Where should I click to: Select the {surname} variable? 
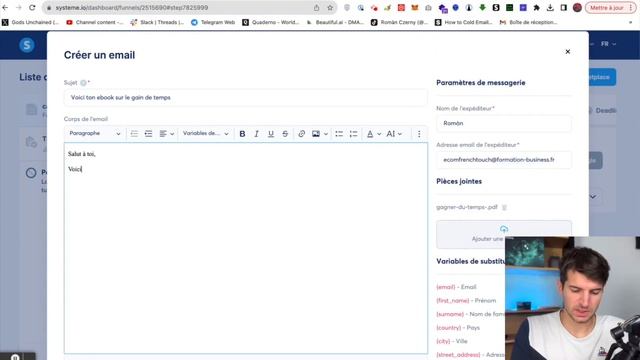click(450, 314)
